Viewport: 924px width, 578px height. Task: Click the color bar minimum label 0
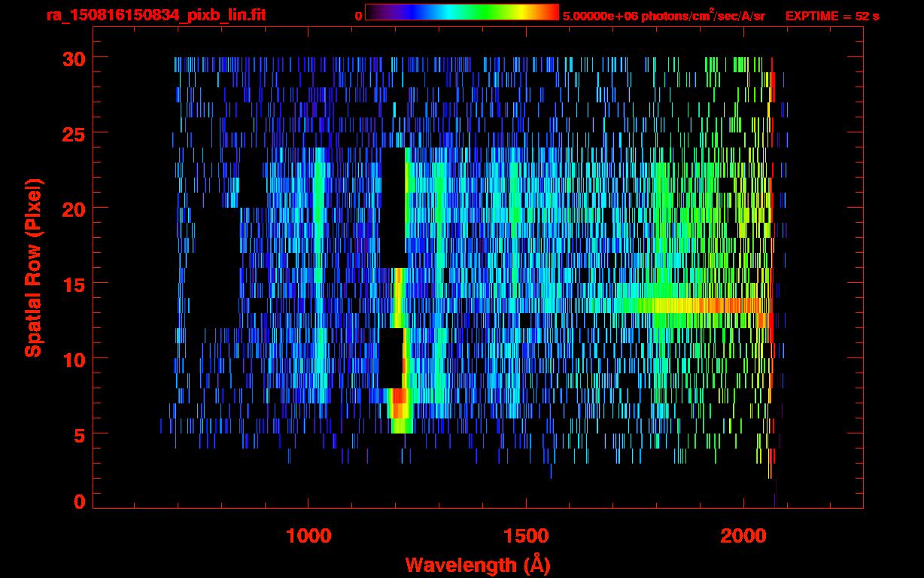click(x=358, y=16)
